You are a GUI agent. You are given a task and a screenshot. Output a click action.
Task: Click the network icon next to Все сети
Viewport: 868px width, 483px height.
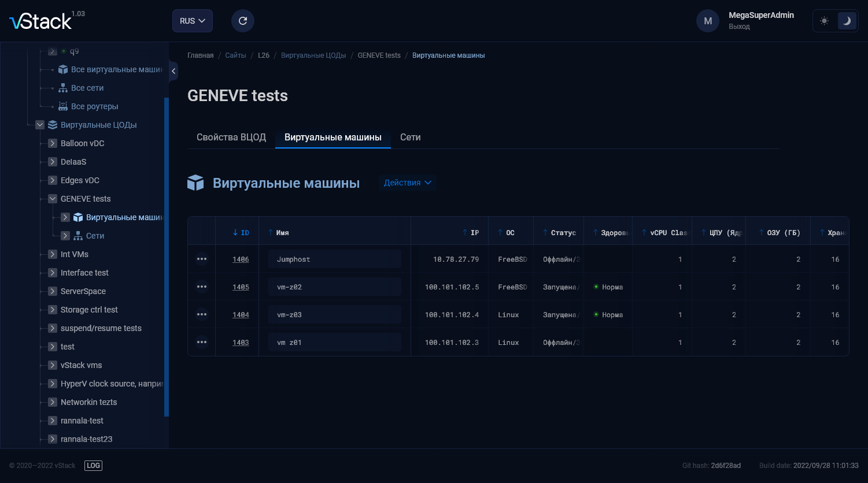63,88
